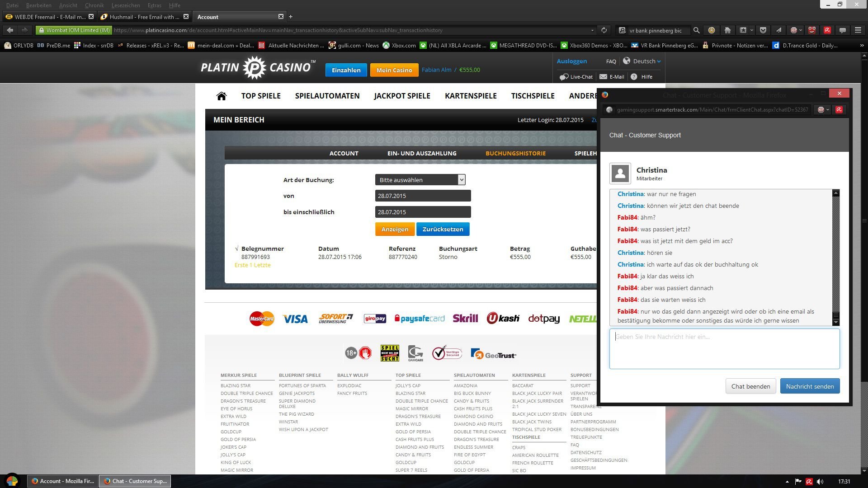Go back one page
This screenshot has height=488, width=868.
coord(10,30)
